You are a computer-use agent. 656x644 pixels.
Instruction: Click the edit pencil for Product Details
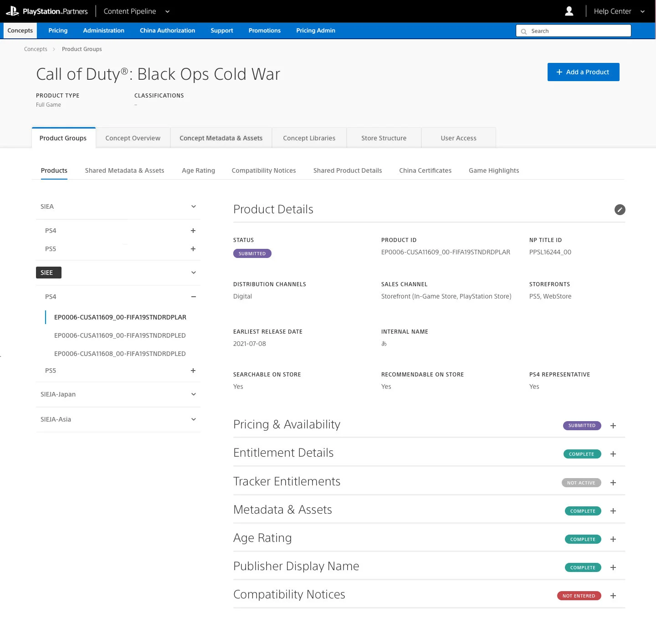pos(620,210)
